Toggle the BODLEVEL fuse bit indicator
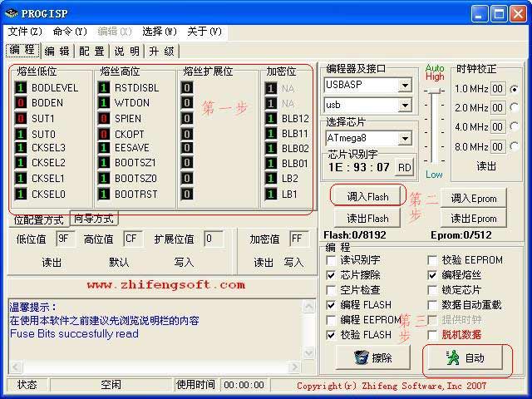The image size is (532, 399). 22,88
